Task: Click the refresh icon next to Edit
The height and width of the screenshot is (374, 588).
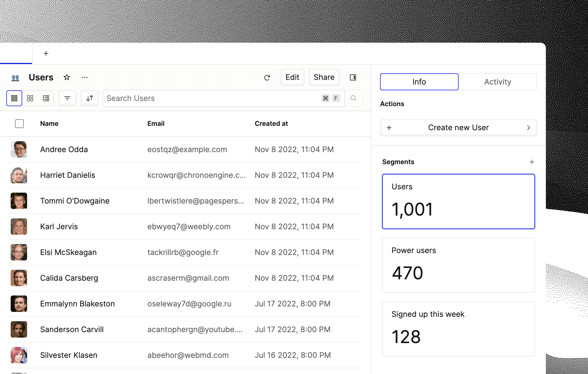Action: (x=267, y=78)
